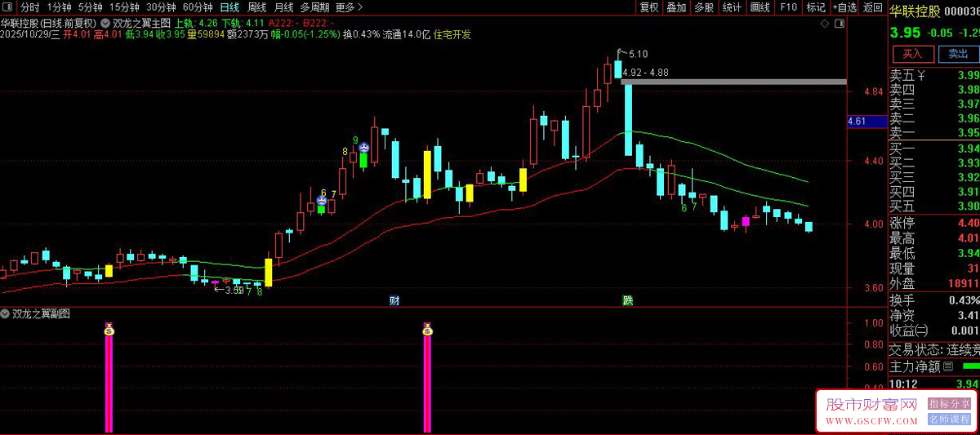Click the 卖五 price 3.99
The width and height of the screenshot is (980, 435).
click(x=968, y=75)
